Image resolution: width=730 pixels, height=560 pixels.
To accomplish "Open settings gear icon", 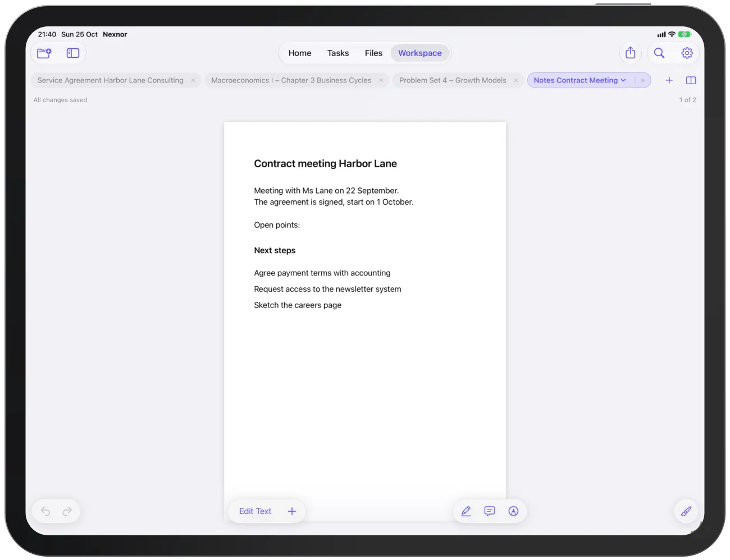I will tap(687, 53).
